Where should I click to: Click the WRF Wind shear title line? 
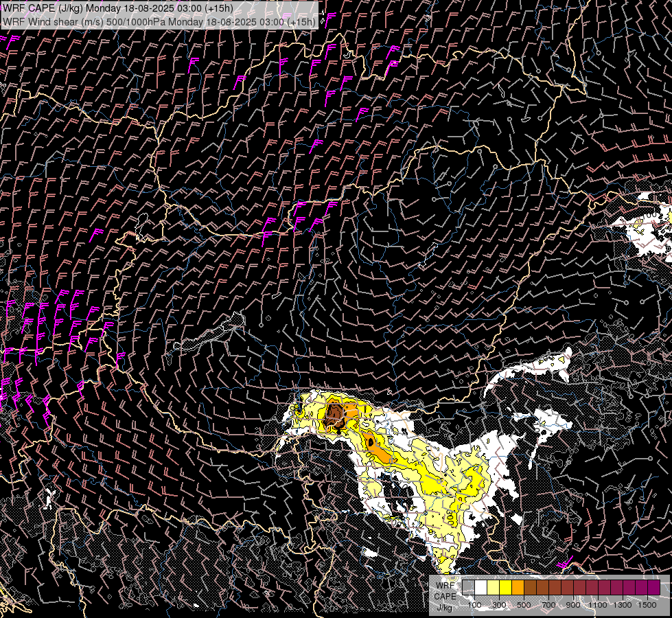(159, 21)
